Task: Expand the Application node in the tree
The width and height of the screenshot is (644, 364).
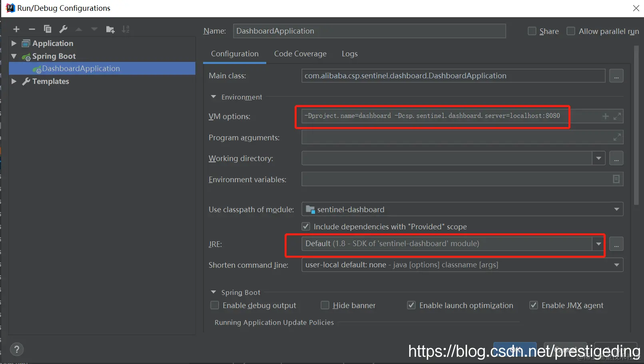Action: point(14,43)
